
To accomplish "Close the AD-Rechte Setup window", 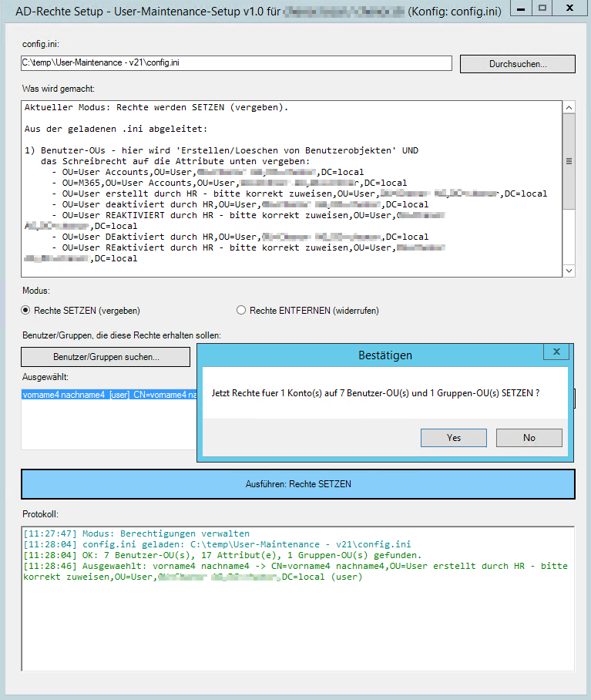I will (569, 8).
